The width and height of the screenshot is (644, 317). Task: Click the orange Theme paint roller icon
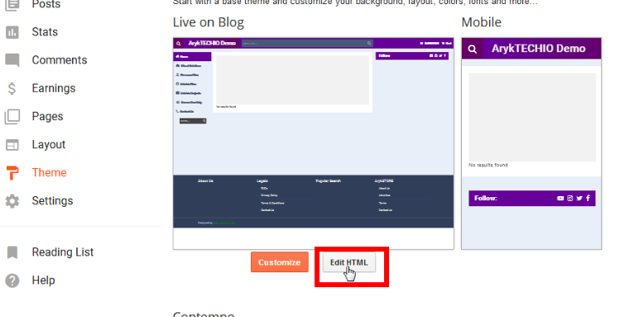click(x=12, y=173)
